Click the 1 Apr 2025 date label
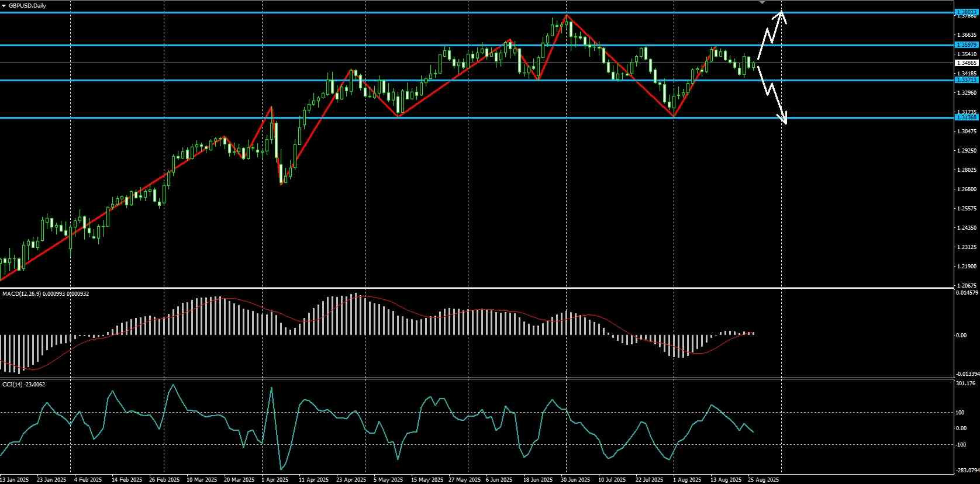Image resolution: width=980 pixels, height=484 pixels. (x=275, y=480)
